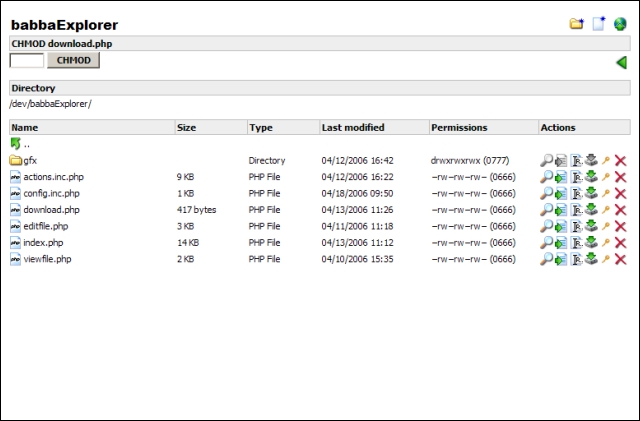Click the green back arrow
This screenshot has width=640, height=421.
pyautogui.click(x=621, y=62)
